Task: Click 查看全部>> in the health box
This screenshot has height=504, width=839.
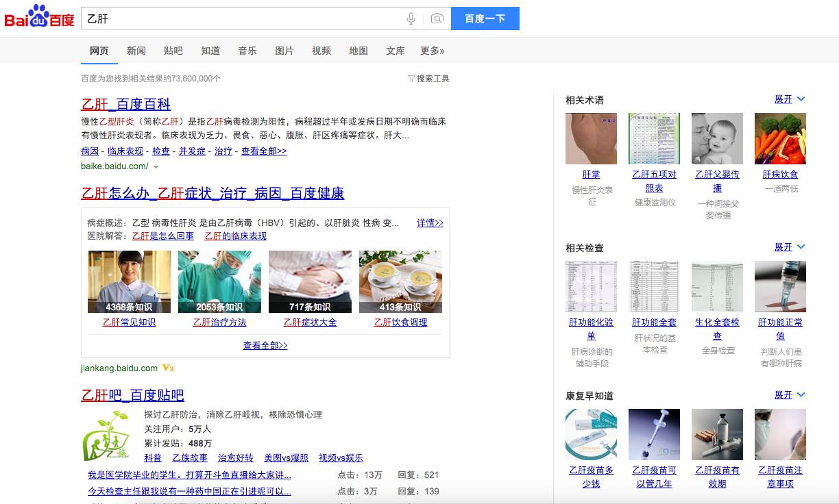Action: [x=265, y=346]
